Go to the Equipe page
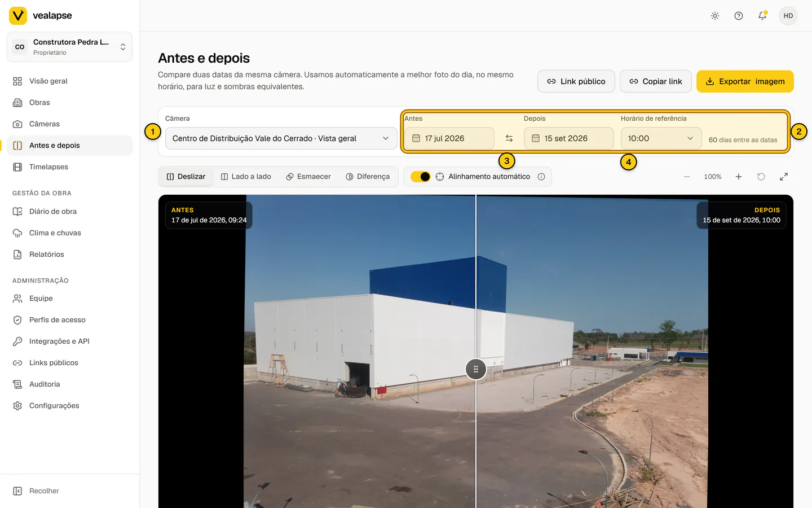The image size is (812, 508). pos(69,299)
